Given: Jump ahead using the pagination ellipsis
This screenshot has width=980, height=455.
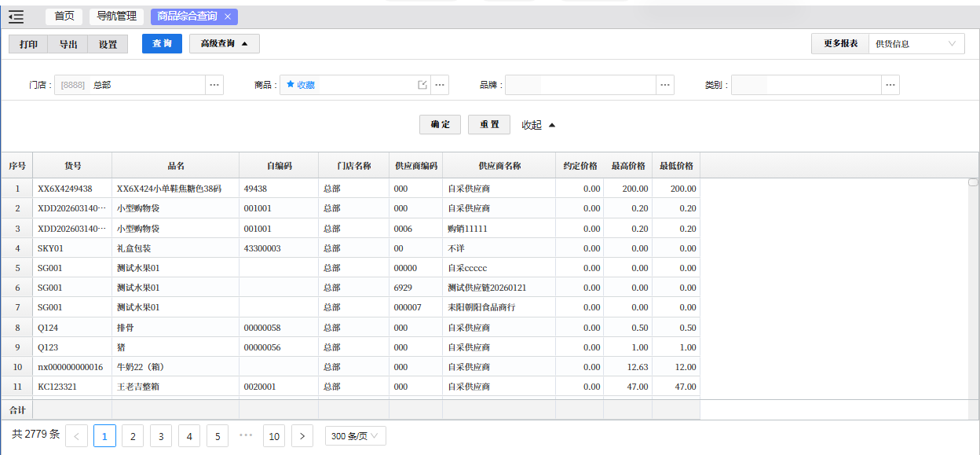Looking at the screenshot, I should coord(246,436).
